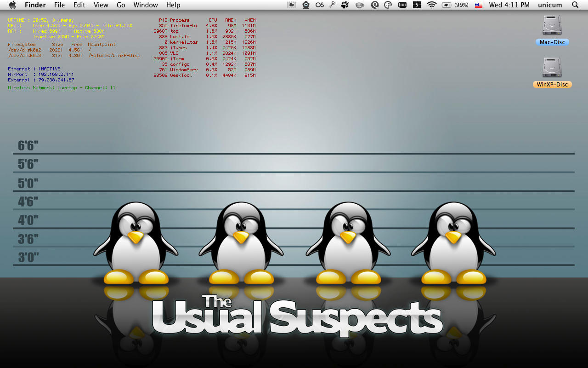Click the GeekTool process row
The height and width of the screenshot is (368, 588).
point(205,75)
